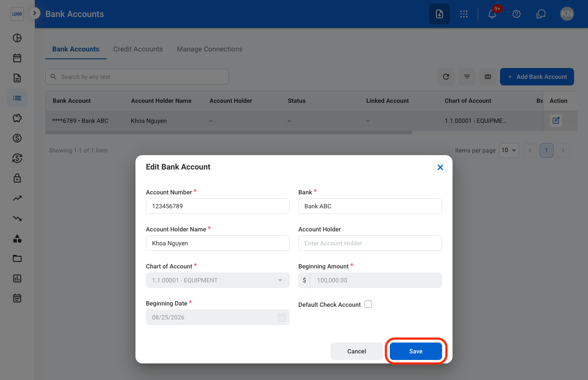588x380 pixels.
Task: Click the Account Holder input field
Action: click(370, 243)
